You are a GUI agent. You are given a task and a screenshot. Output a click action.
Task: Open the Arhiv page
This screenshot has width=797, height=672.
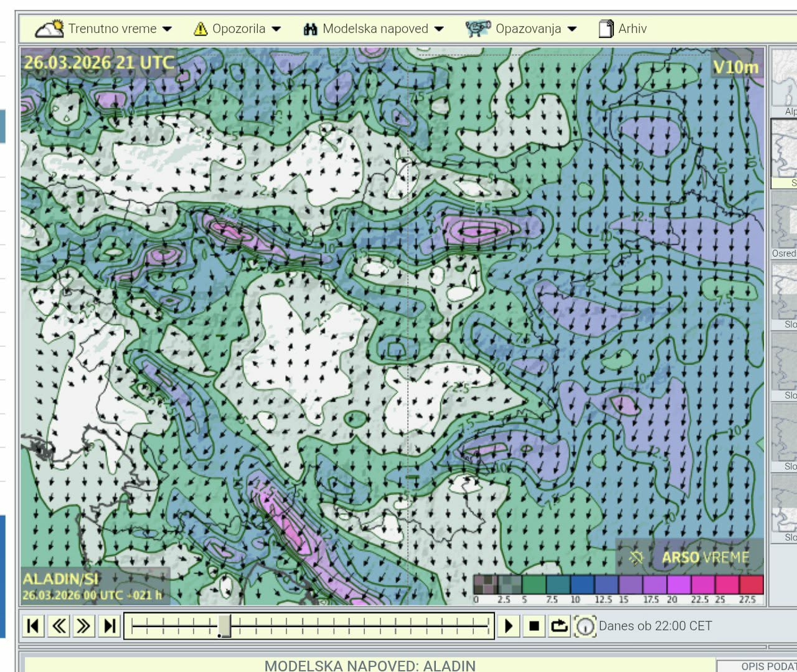(x=623, y=29)
